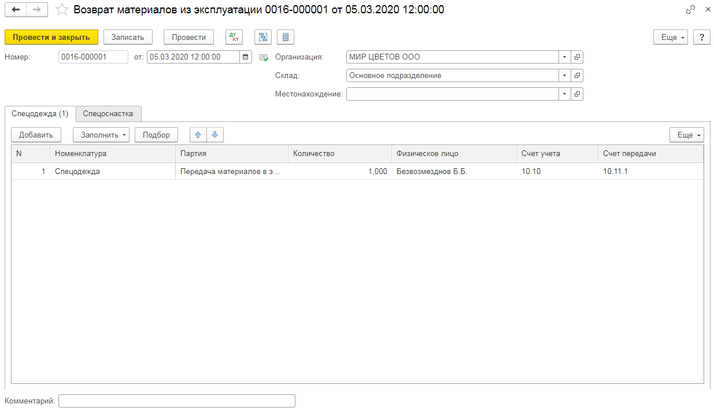Click into the Комментарий input field

point(177,401)
